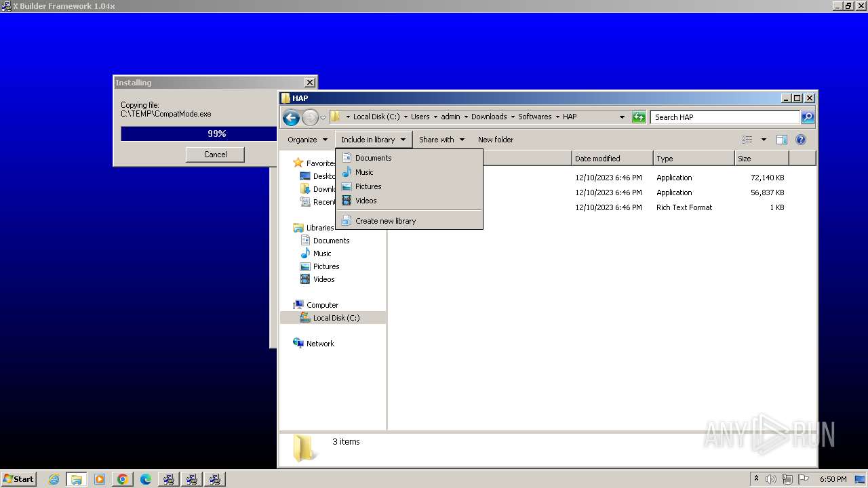
Task: Select Libraries node in the navigation pane
Action: pos(314,228)
